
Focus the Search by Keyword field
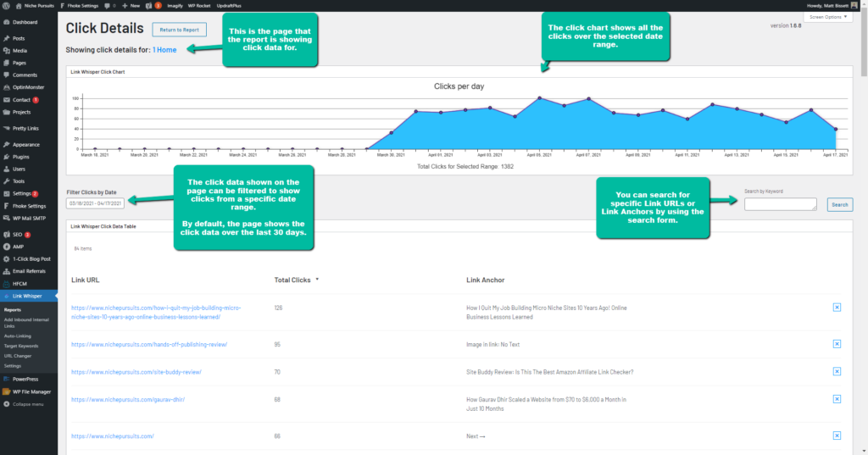point(781,204)
